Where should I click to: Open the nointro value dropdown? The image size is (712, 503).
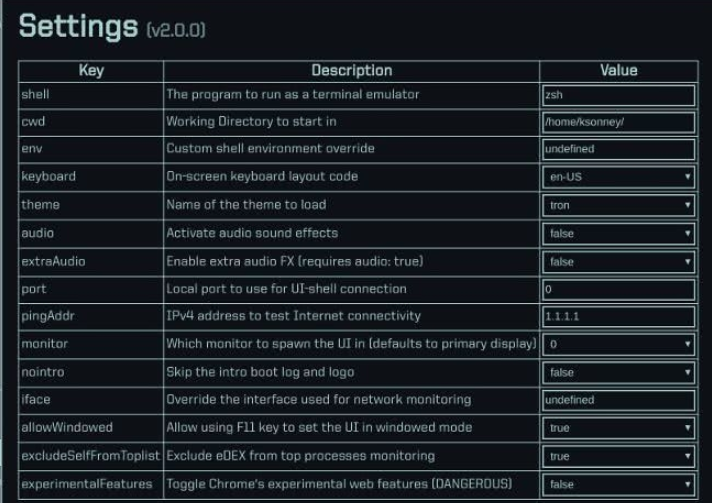click(x=618, y=372)
